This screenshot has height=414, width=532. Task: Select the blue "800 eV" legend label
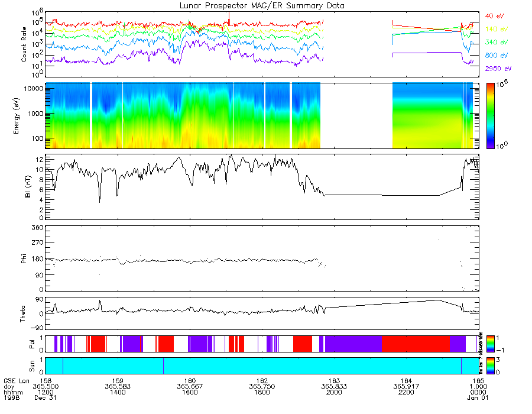497,56
